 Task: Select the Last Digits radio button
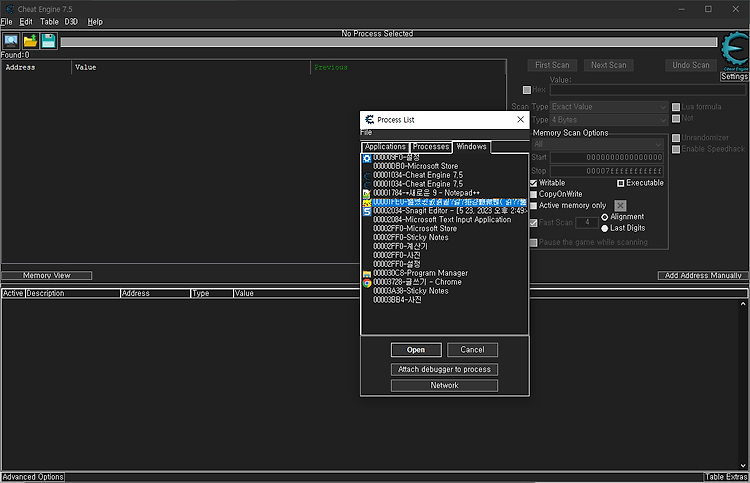(605, 229)
